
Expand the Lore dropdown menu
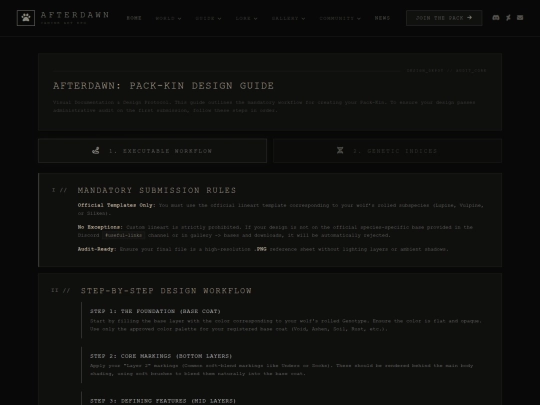click(247, 18)
